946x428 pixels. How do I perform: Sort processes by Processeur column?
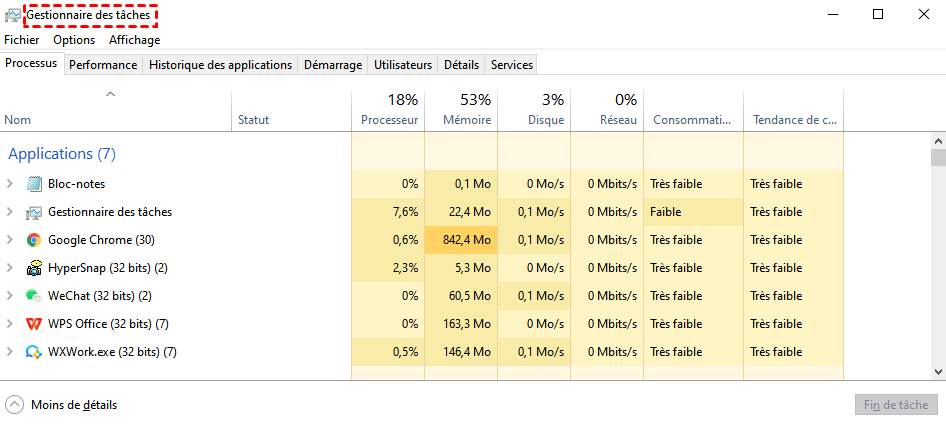coord(389,110)
